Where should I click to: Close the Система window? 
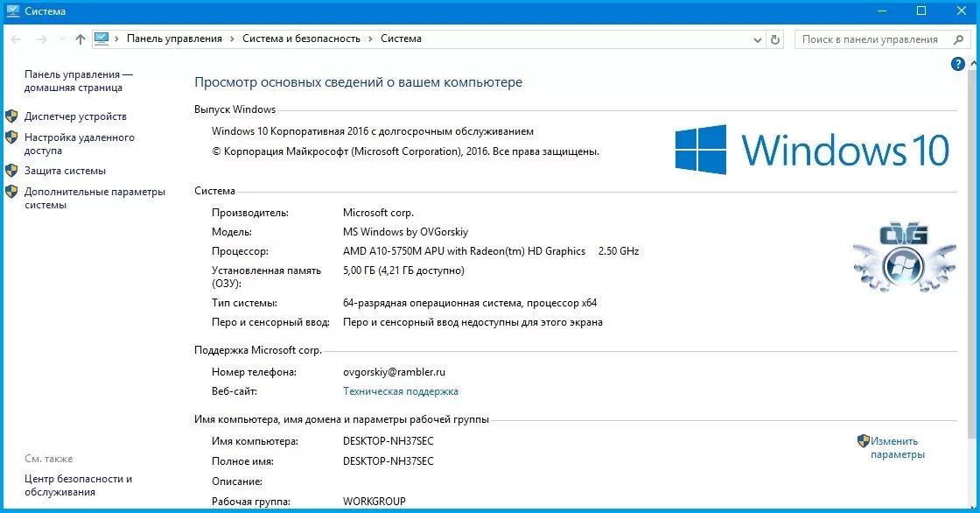pyautogui.click(x=962, y=11)
